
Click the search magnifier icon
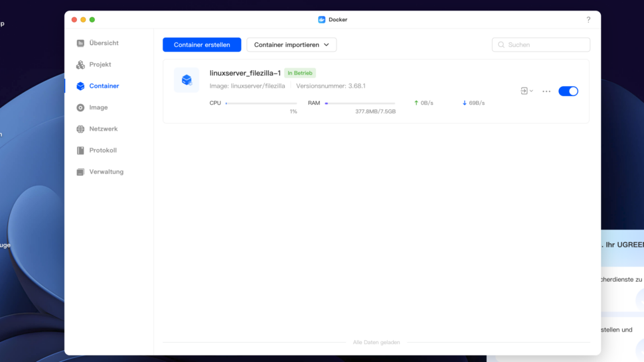(501, 44)
